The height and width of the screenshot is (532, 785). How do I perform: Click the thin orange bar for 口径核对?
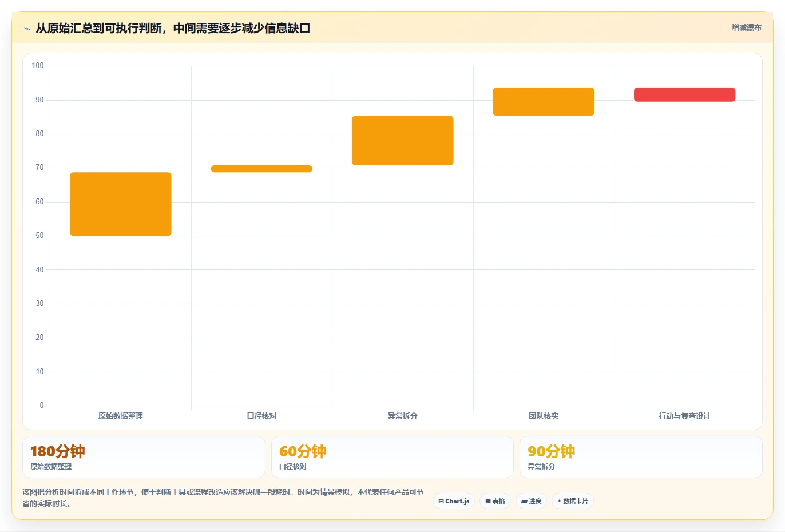click(261, 169)
